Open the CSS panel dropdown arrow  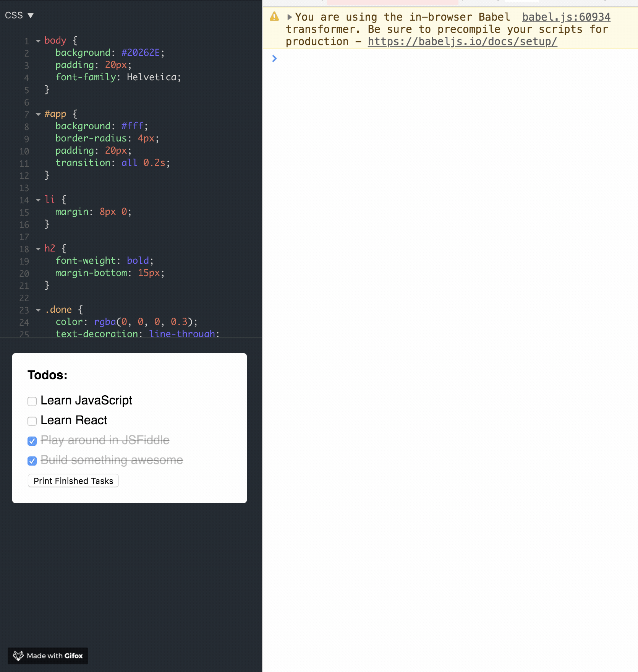[31, 15]
